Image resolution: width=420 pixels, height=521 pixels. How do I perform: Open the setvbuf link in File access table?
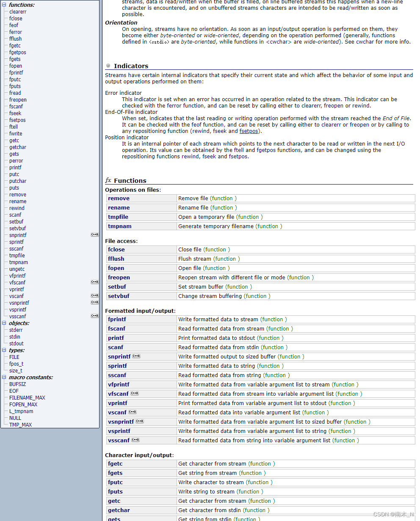point(119,296)
